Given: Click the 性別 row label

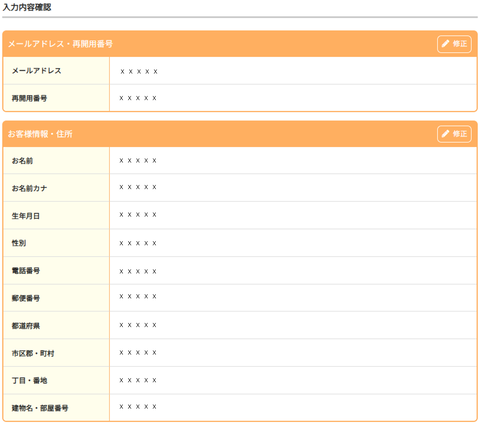Looking at the screenshot, I should [x=19, y=243].
